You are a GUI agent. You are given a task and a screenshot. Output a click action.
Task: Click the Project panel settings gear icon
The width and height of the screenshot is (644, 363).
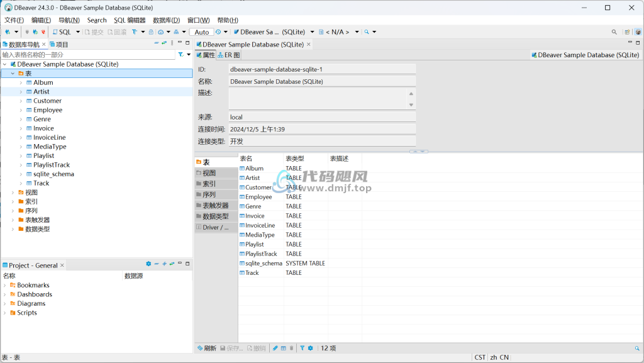[x=148, y=264]
